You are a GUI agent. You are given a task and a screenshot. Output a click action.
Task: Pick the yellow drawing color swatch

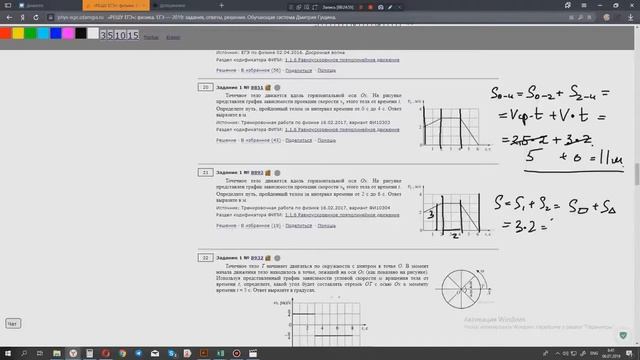[18, 33]
